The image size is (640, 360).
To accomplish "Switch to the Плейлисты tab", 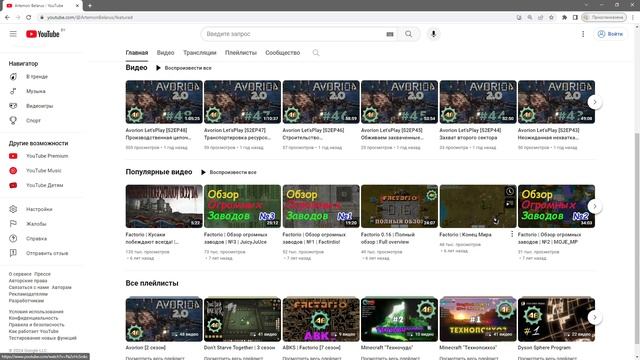I will click(x=241, y=53).
